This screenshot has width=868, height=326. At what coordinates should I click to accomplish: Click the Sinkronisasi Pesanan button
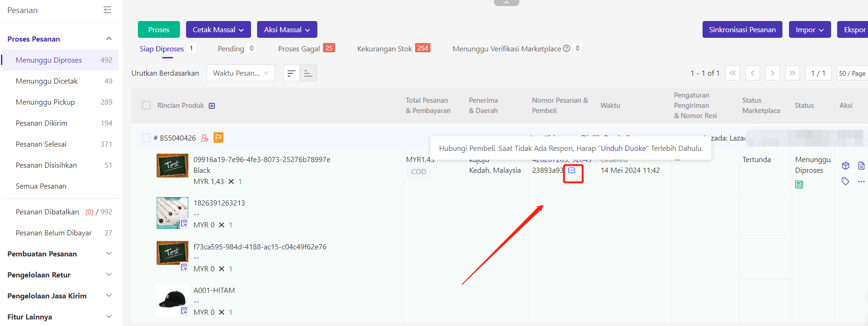coord(742,29)
